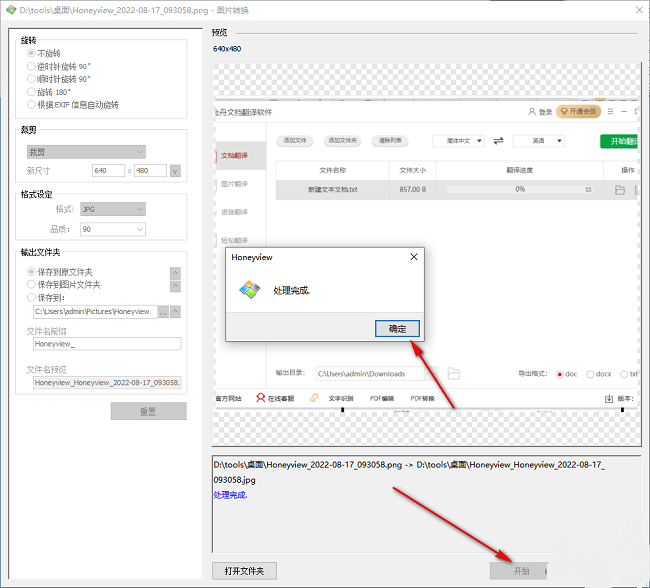
Task: Click the 版本 download icon in preview
Action: [609, 398]
